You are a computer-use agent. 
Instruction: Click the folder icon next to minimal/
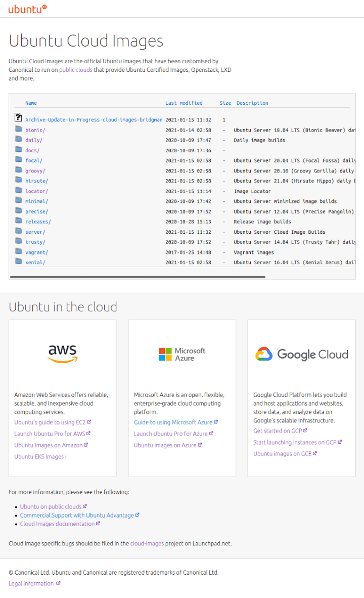tap(19, 200)
